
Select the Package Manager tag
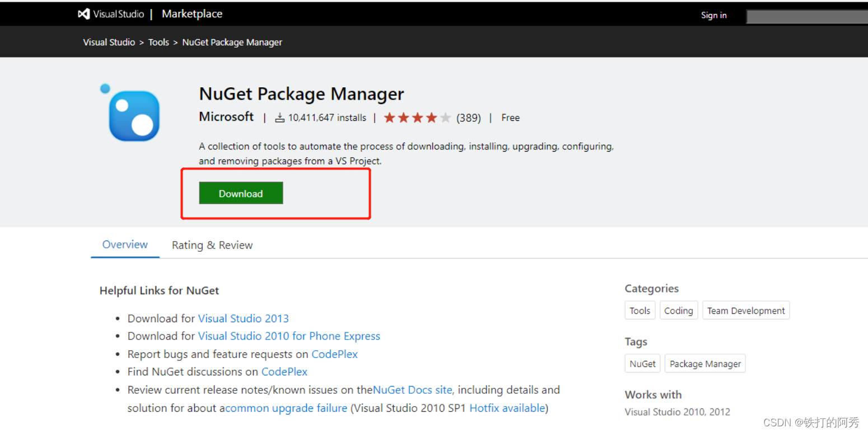704,363
